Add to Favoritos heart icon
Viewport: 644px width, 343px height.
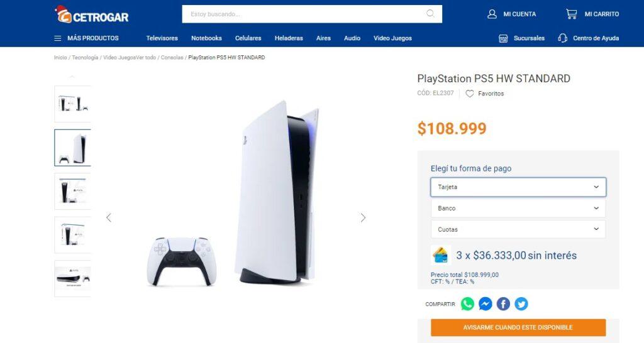tap(469, 94)
